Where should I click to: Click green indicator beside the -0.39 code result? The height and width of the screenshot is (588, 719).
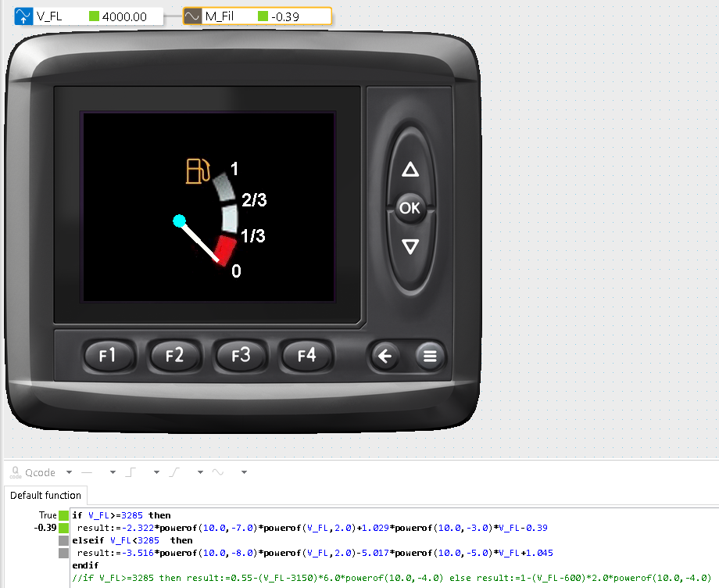[x=64, y=528]
